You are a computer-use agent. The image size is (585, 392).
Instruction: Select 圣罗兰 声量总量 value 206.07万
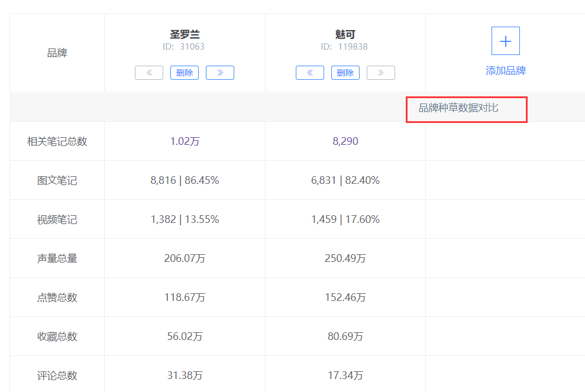click(185, 258)
